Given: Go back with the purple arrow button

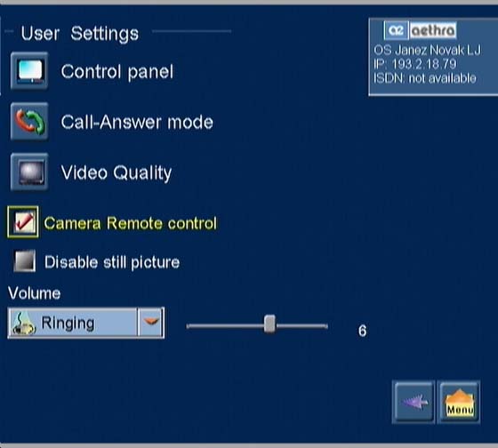Looking at the screenshot, I should (x=414, y=402).
